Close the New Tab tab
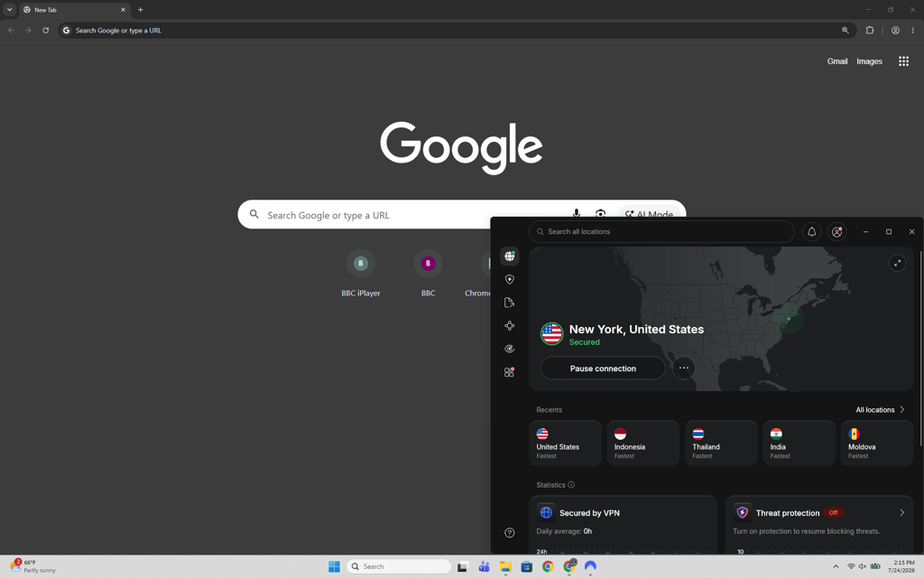Image resolution: width=924 pixels, height=578 pixels. click(x=123, y=9)
